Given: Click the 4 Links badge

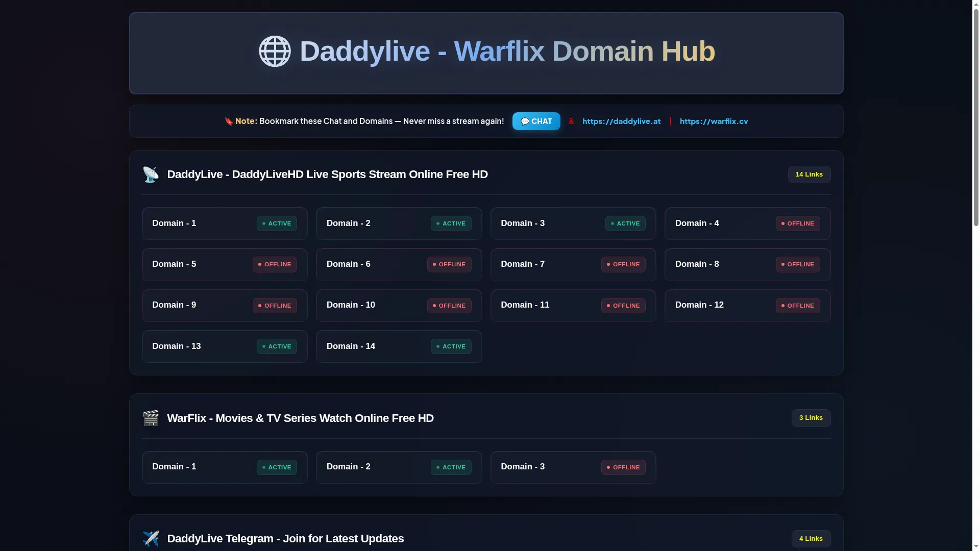Looking at the screenshot, I should coord(811,539).
